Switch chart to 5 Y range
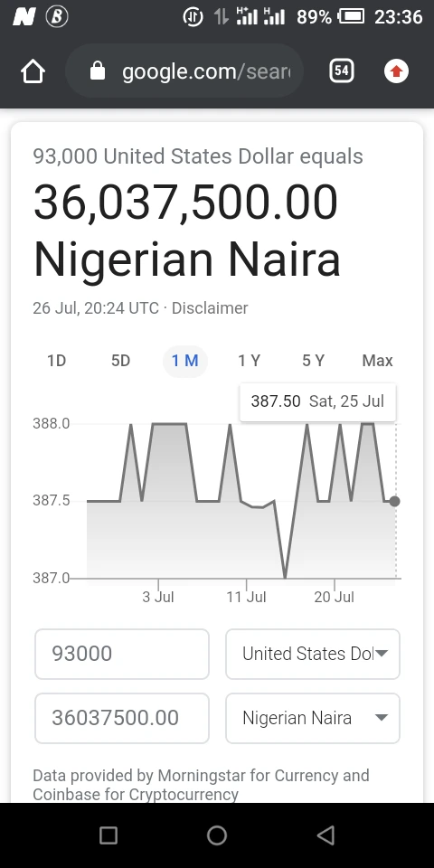Viewport: 434px width, 868px height. pos(314,361)
